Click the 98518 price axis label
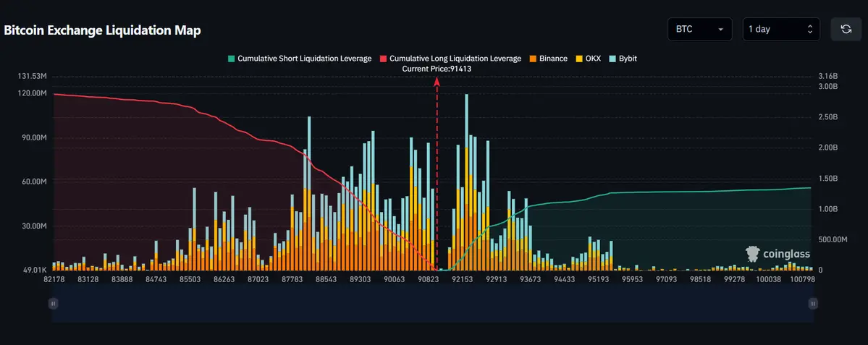Viewport: 868px width, 345px height. tap(700, 280)
